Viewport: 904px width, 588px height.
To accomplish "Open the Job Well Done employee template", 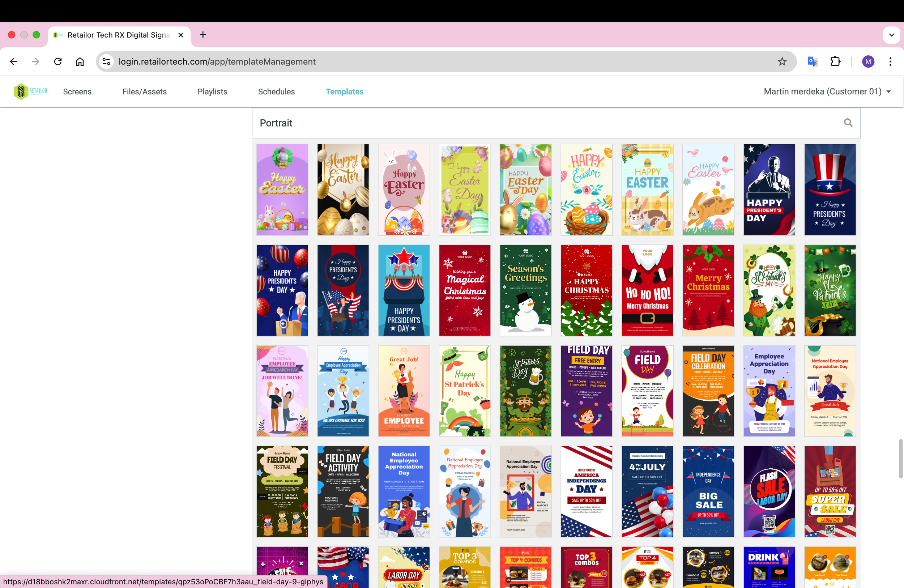I will click(282, 391).
